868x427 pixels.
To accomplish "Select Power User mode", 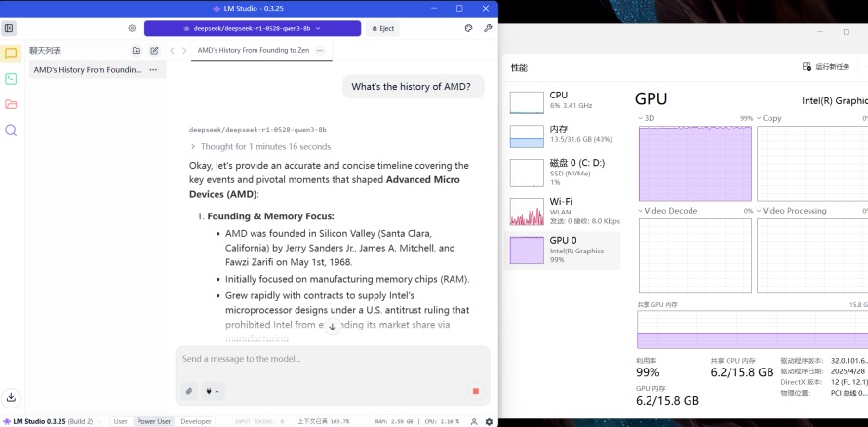I will 153,421.
